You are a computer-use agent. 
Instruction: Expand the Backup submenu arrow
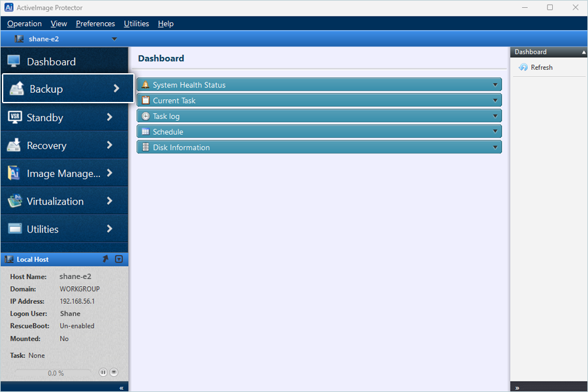(x=116, y=89)
